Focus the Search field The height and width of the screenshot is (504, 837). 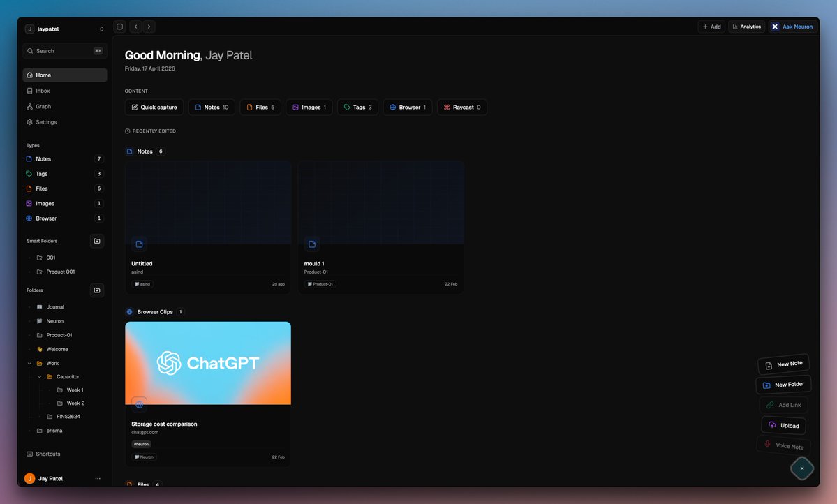(65, 51)
